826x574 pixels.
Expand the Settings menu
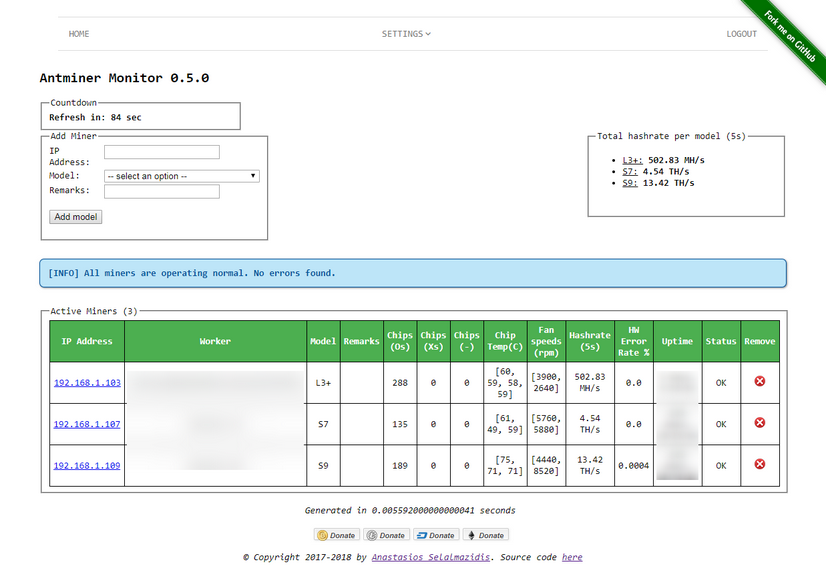(x=406, y=34)
